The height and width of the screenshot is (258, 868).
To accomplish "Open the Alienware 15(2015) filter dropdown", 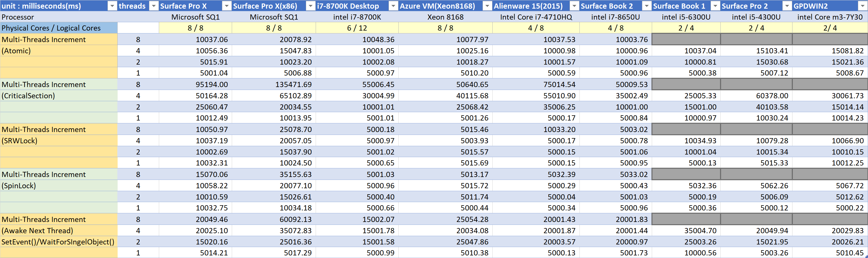I will click(574, 6).
